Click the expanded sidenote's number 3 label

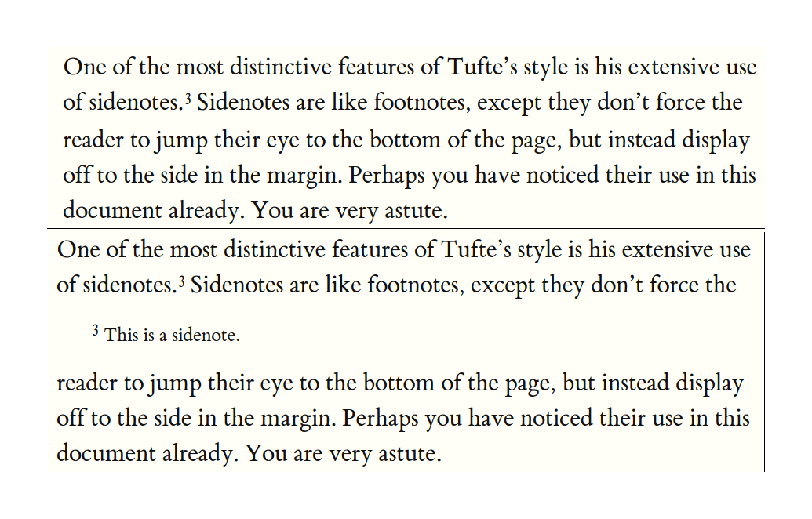[96, 332]
